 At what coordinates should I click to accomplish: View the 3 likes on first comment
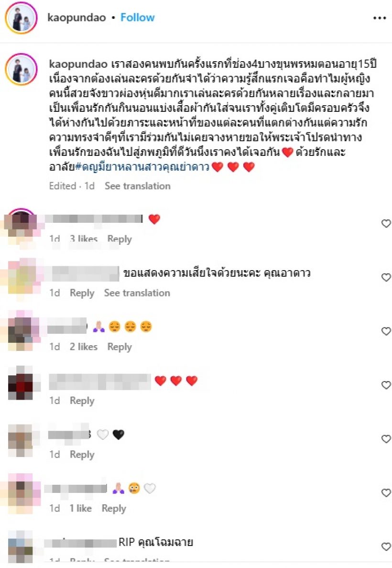click(x=84, y=239)
